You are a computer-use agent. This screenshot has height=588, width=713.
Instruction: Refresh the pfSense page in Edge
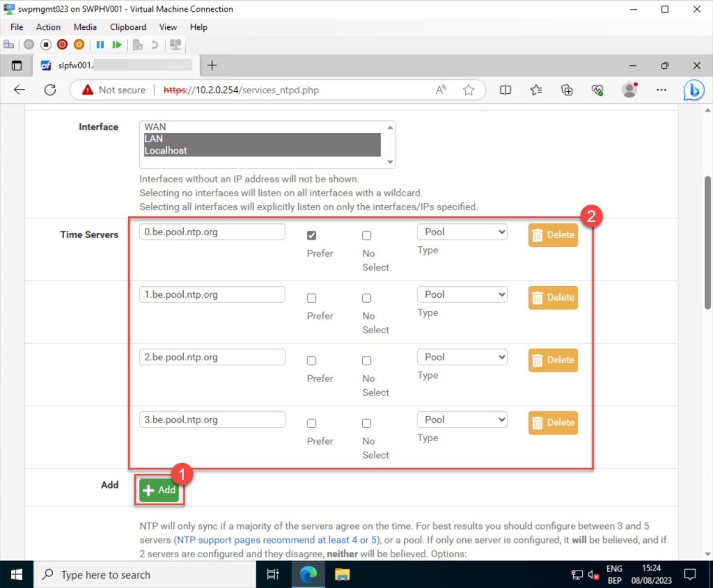50,90
